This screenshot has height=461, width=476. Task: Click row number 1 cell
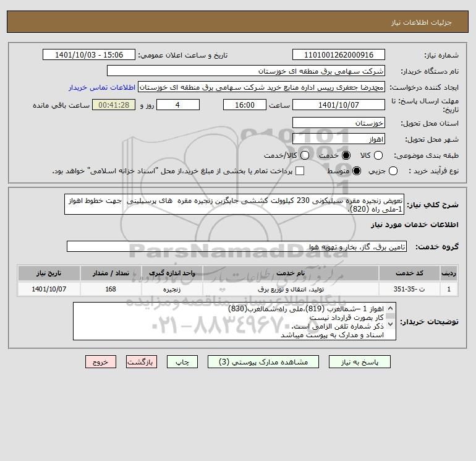(449, 289)
